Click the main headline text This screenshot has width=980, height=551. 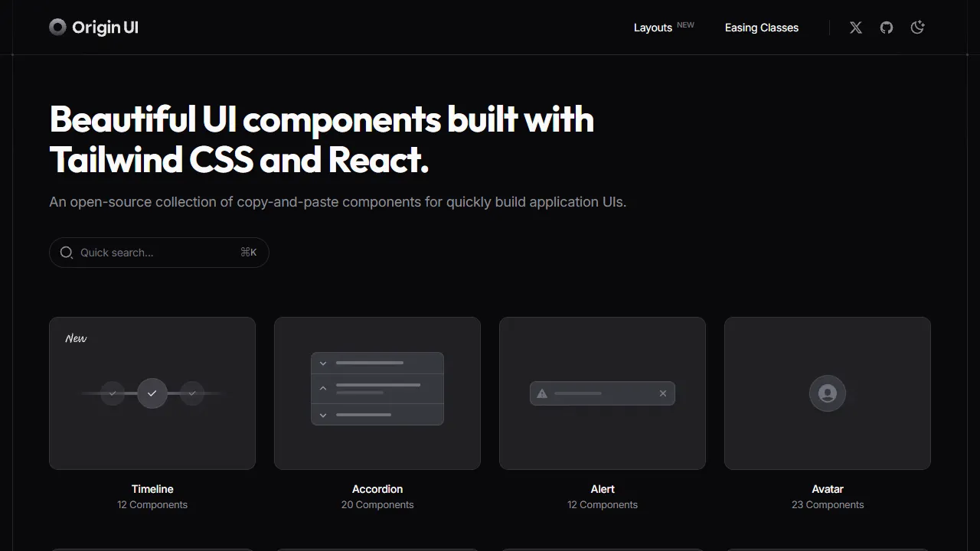pyautogui.click(x=322, y=140)
